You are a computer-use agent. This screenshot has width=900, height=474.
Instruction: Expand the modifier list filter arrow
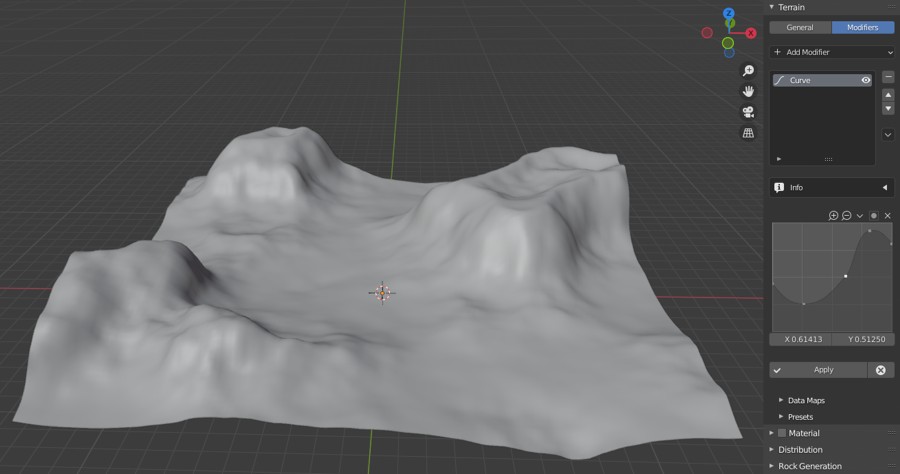(779, 159)
